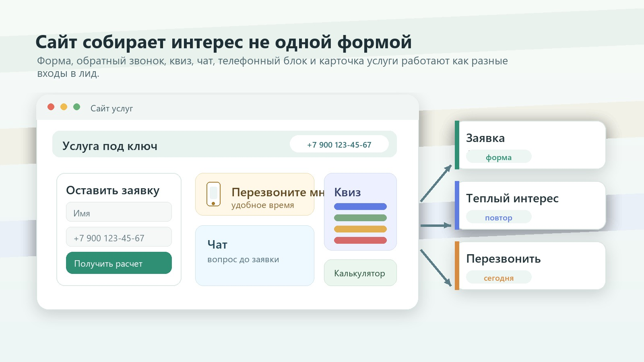
Task: Click the удобное время subtitle
Action: tap(263, 205)
